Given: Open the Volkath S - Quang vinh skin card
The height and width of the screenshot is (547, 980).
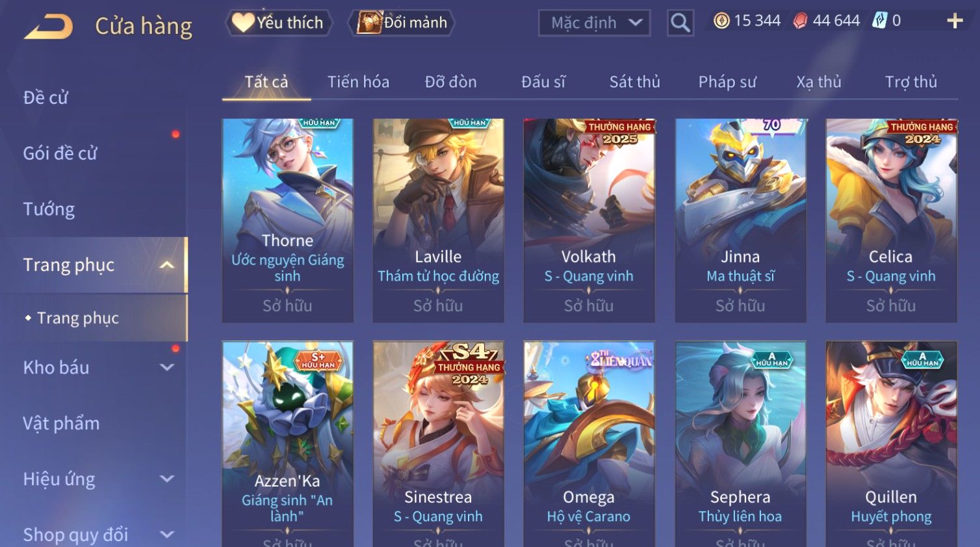Looking at the screenshot, I should [589, 220].
